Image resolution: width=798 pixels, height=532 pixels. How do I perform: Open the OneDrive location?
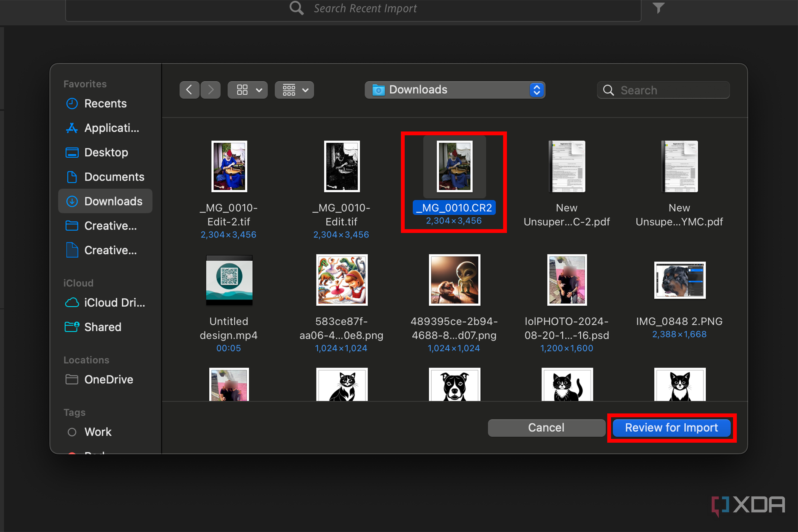point(108,379)
